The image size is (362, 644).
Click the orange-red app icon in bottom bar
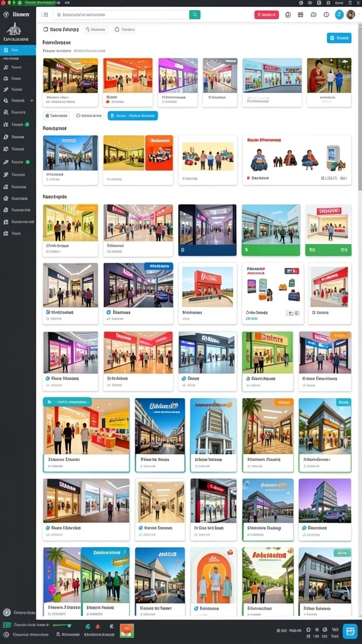[127, 630]
